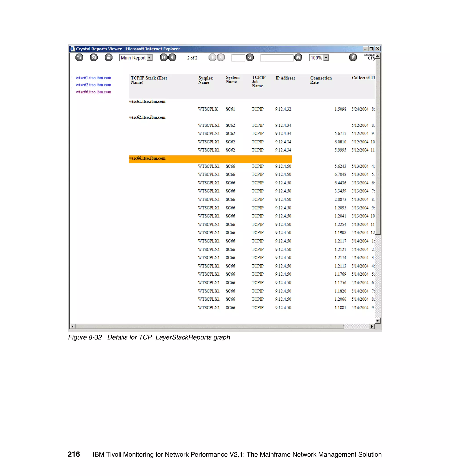Viewport: 450px width, 476px height.
Task: Click the lightning refresh icon
Action: click(x=353, y=58)
